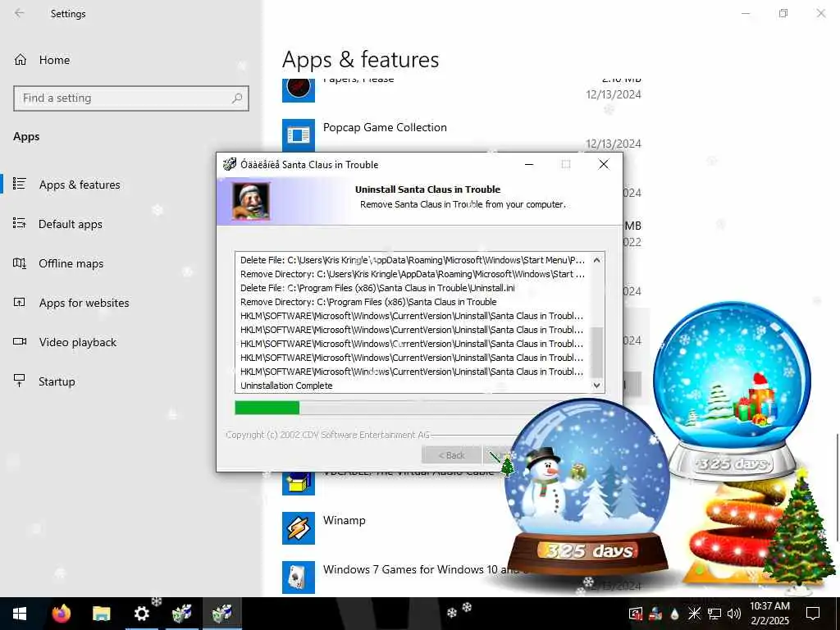Click the water drop tray icon

[x=674, y=614]
